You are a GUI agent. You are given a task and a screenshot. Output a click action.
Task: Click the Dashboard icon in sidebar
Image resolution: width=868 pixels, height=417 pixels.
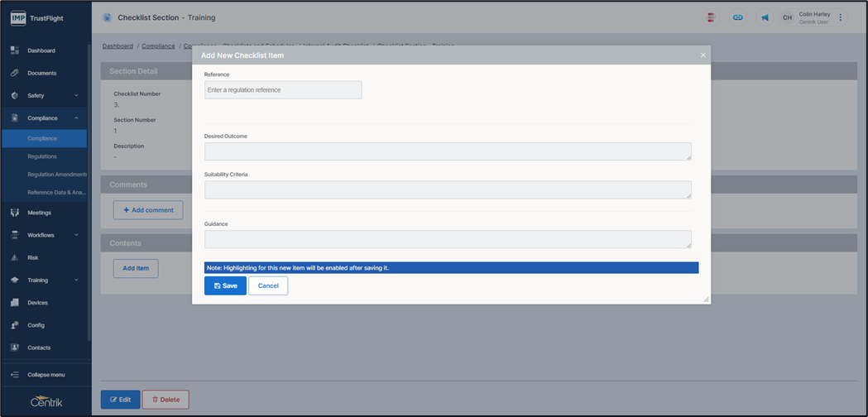point(15,50)
